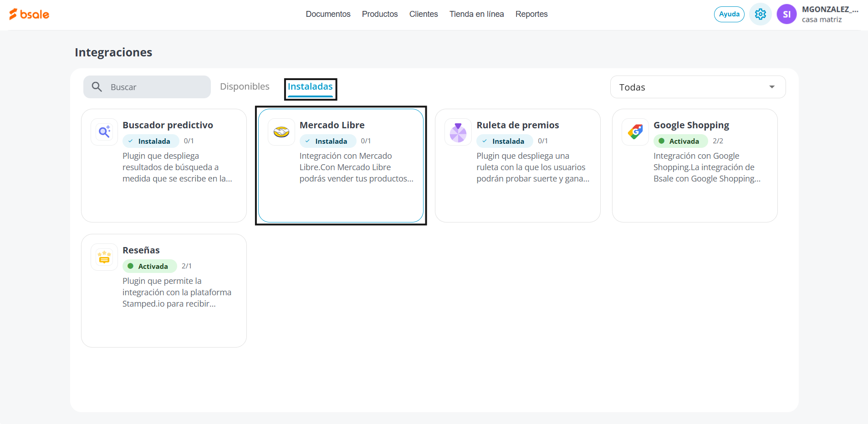
Task: Open the Google Shopping title
Action: [x=691, y=125]
